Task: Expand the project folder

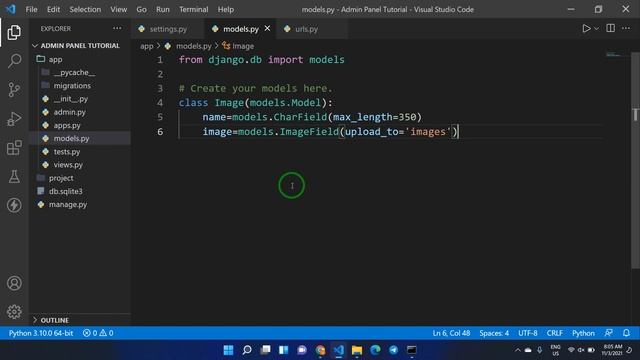Action: 80,178
